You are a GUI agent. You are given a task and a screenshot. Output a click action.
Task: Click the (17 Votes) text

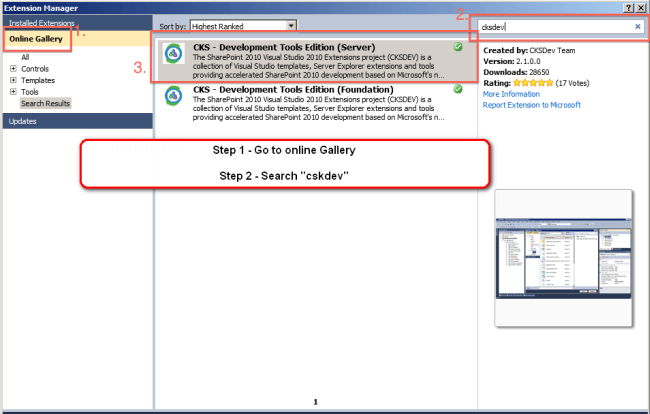point(572,83)
